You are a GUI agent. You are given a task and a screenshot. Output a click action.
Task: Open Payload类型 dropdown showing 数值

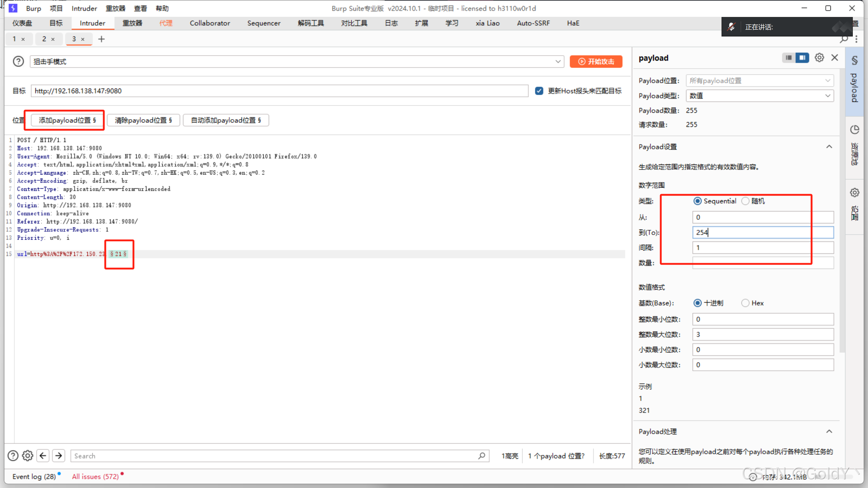point(759,96)
